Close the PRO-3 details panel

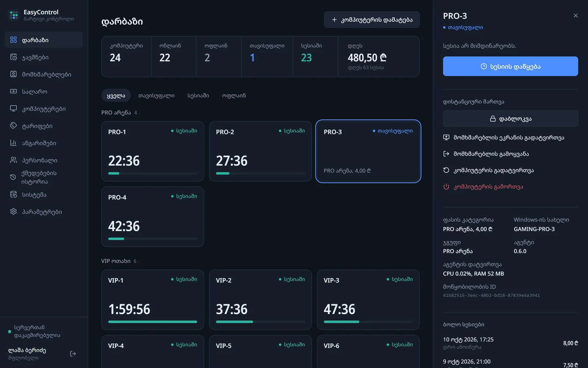tap(576, 15)
